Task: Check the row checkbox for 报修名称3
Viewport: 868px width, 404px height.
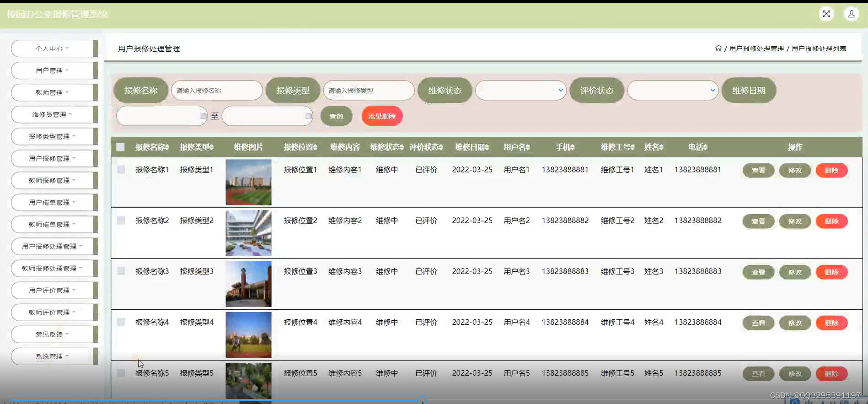Action: [x=121, y=271]
